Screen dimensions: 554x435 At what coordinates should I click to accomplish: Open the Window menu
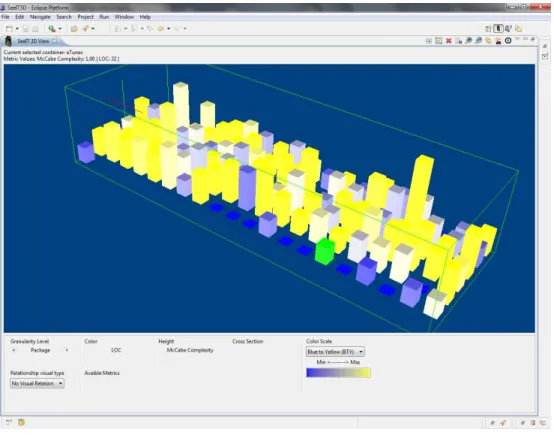point(124,17)
